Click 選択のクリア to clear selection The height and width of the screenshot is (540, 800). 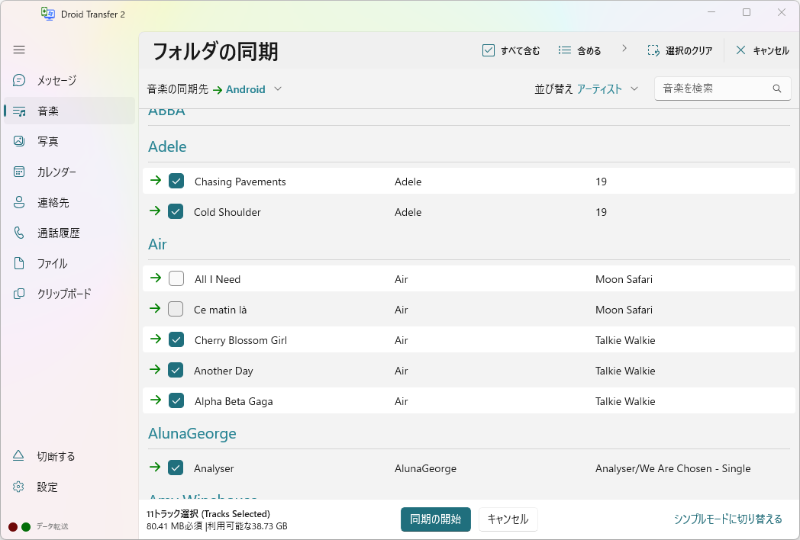coord(680,50)
